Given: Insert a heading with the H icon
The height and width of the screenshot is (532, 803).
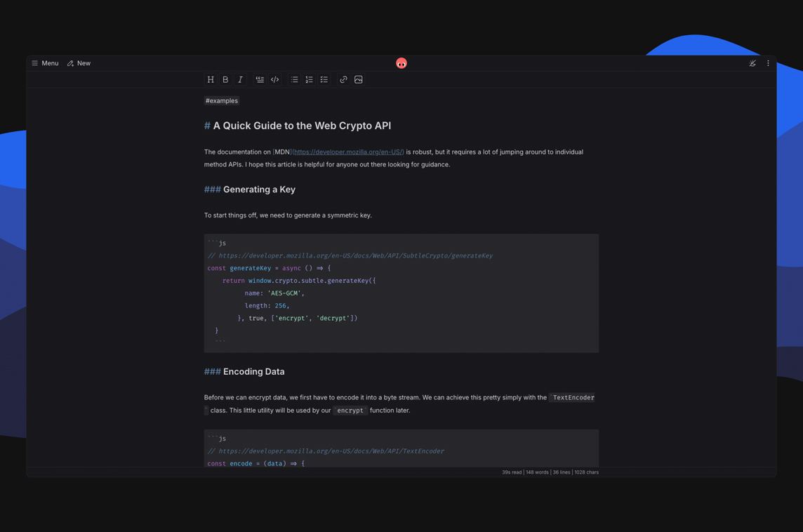Looking at the screenshot, I should click(211, 80).
